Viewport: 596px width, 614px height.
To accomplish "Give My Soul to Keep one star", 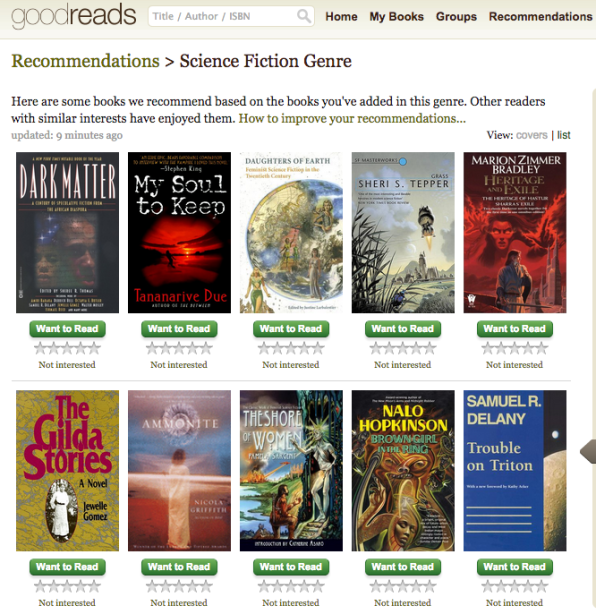I will click(x=152, y=348).
